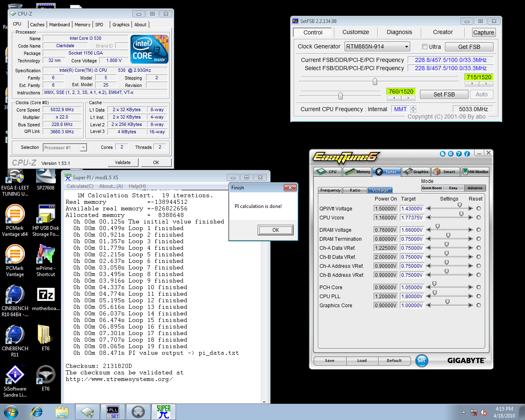Click Validate button in CPU-Z
This screenshot has width=525, height=420.
pos(123,162)
